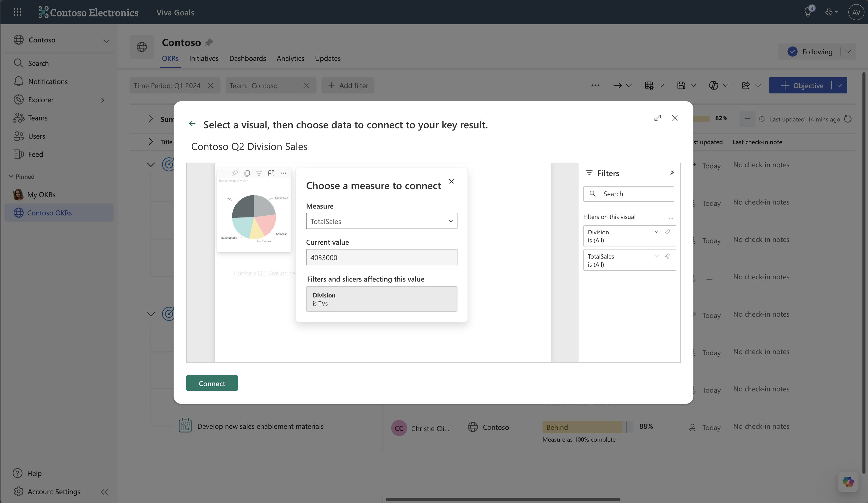The image size is (868, 503).
Task: Select the pie chart thumbnail
Action: pos(254,210)
